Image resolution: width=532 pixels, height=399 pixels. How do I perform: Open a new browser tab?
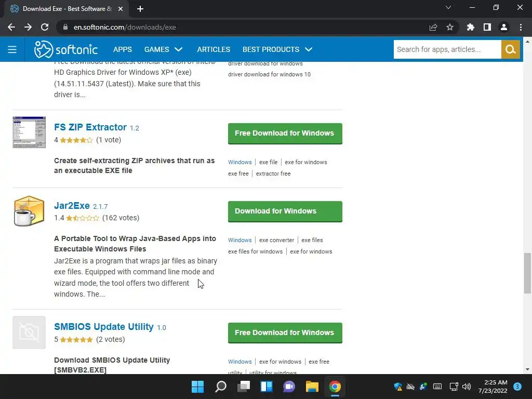[140, 9]
